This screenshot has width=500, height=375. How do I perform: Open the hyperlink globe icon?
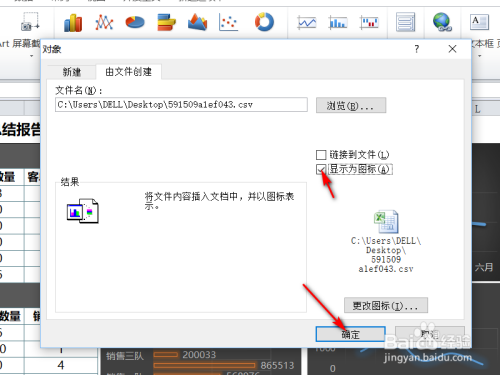coord(442,22)
